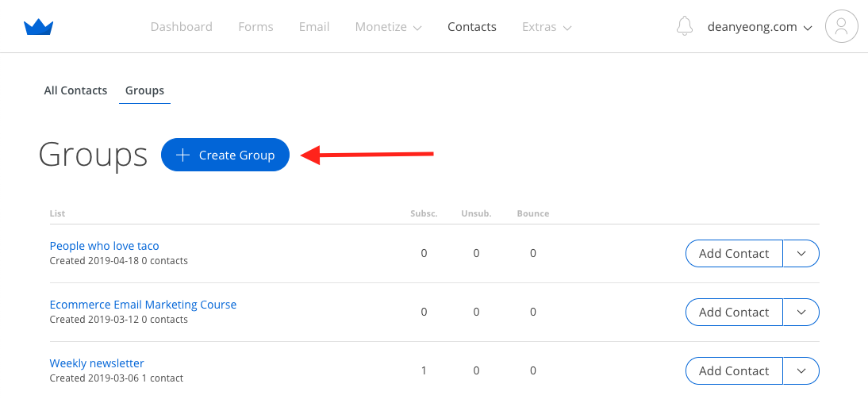Select the Groups tab
The image size is (868, 399).
[144, 90]
